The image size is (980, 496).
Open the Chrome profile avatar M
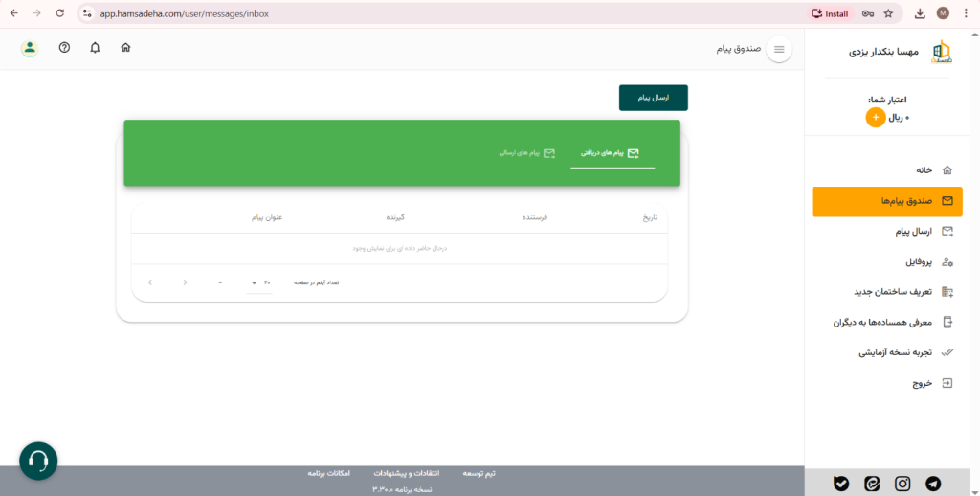943,13
